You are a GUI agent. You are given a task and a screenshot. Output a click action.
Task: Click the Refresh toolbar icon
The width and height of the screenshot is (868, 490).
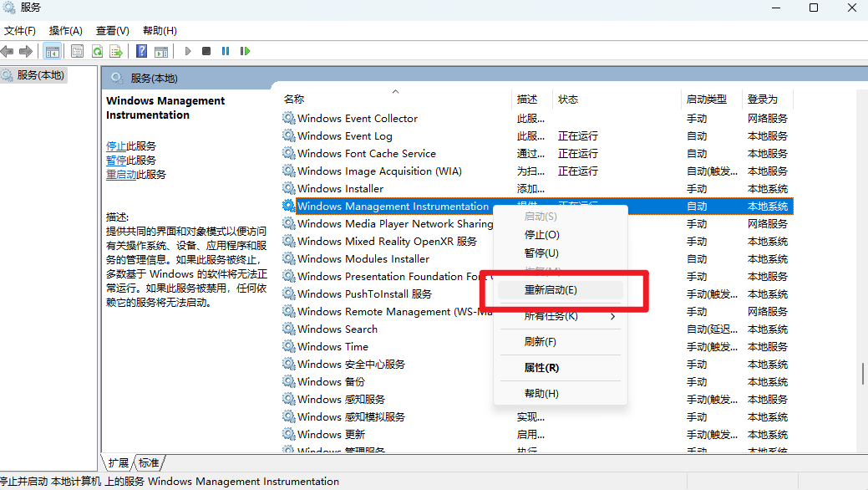[x=97, y=52]
